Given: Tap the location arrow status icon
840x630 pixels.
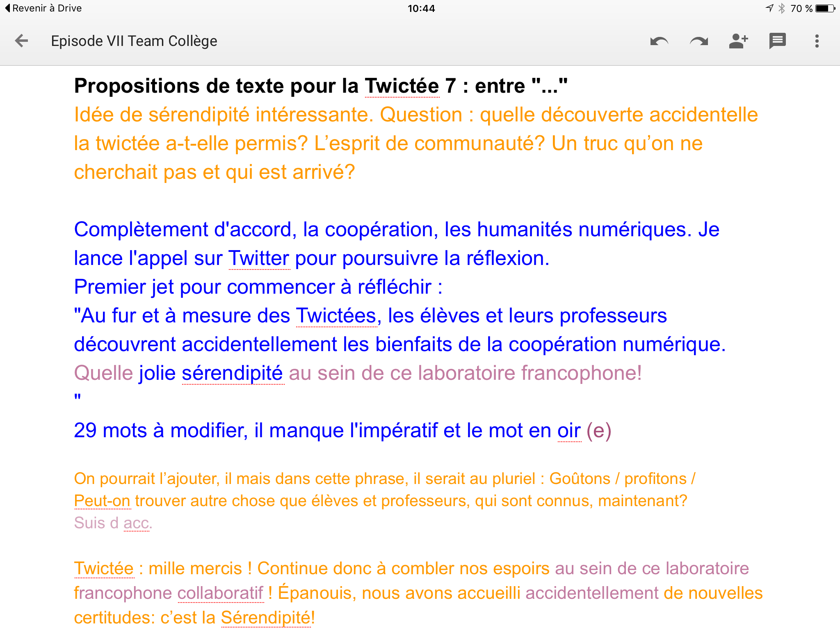Looking at the screenshot, I should click(x=769, y=8).
